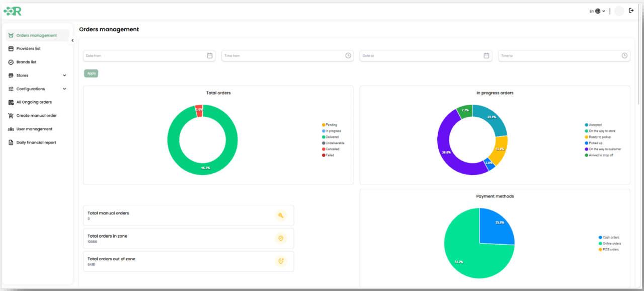Click the Total orders out of zone icon
Screen dimensions: 644x291
281,261
